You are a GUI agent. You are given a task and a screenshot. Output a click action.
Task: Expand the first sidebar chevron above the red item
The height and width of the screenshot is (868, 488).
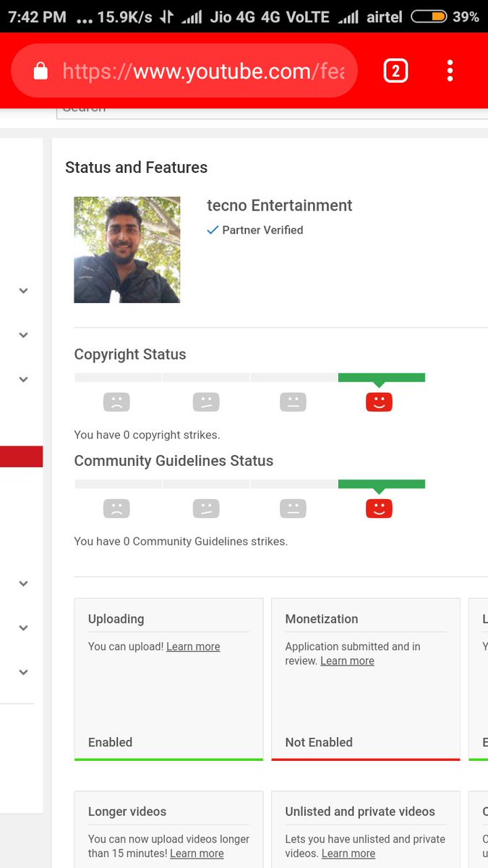tap(23, 291)
